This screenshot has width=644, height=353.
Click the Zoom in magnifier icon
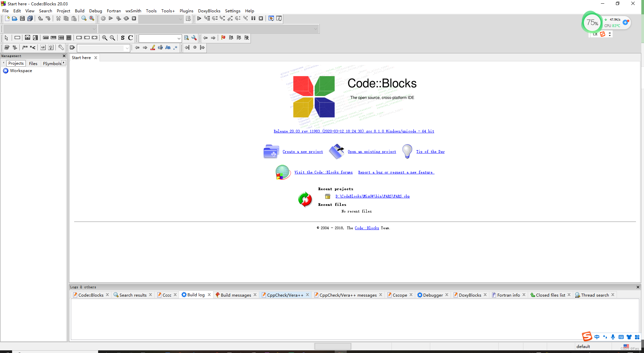pos(105,38)
